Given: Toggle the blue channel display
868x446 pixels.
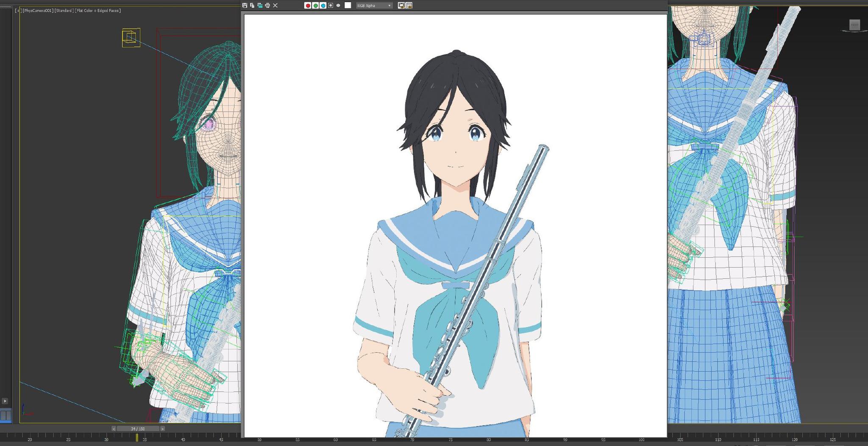Looking at the screenshot, I should (x=323, y=6).
